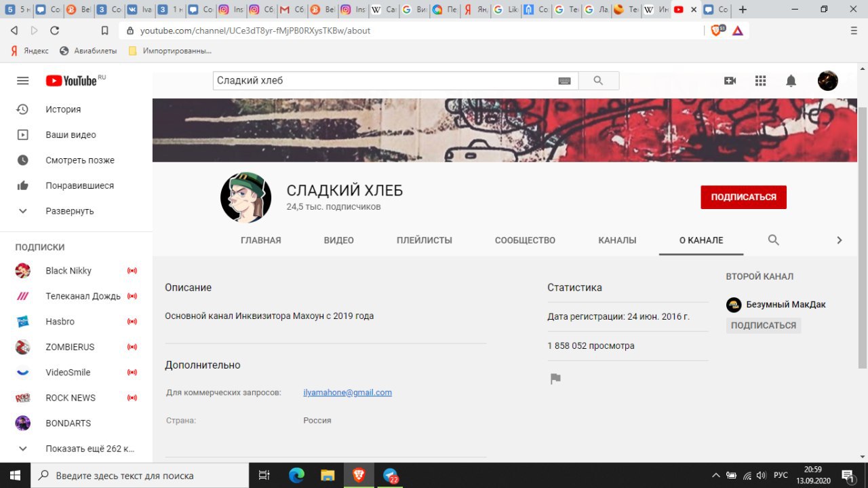Open Hasbro subscription channel
This screenshot has height=488, width=868.
point(76,322)
